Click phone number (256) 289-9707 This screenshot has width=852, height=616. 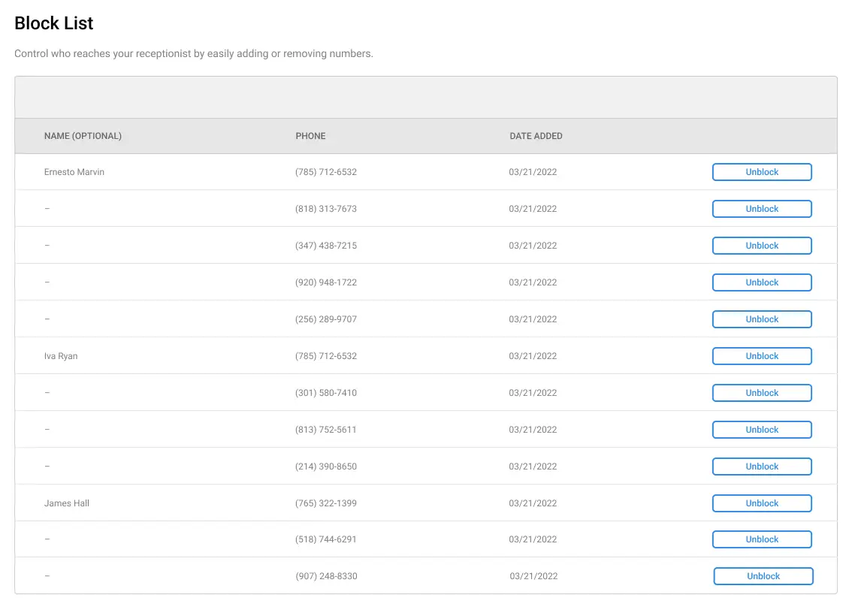[326, 319]
